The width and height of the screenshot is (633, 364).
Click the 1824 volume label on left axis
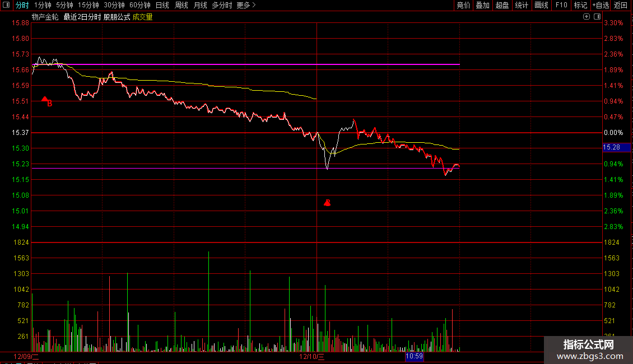click(21, 242)
